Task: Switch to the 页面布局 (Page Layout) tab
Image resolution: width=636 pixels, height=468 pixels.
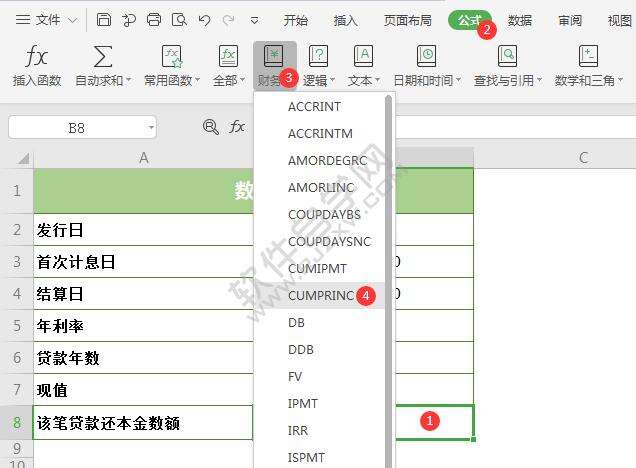Action: 408,20
